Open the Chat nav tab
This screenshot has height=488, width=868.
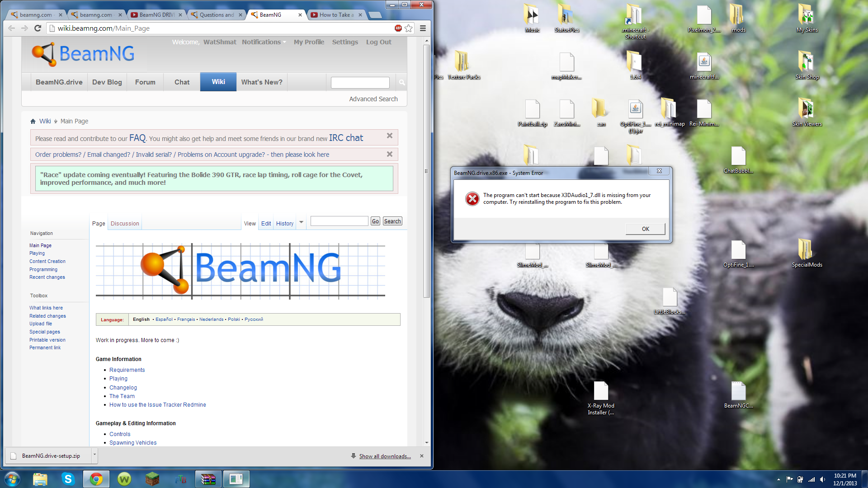click(x=182, y=82)
